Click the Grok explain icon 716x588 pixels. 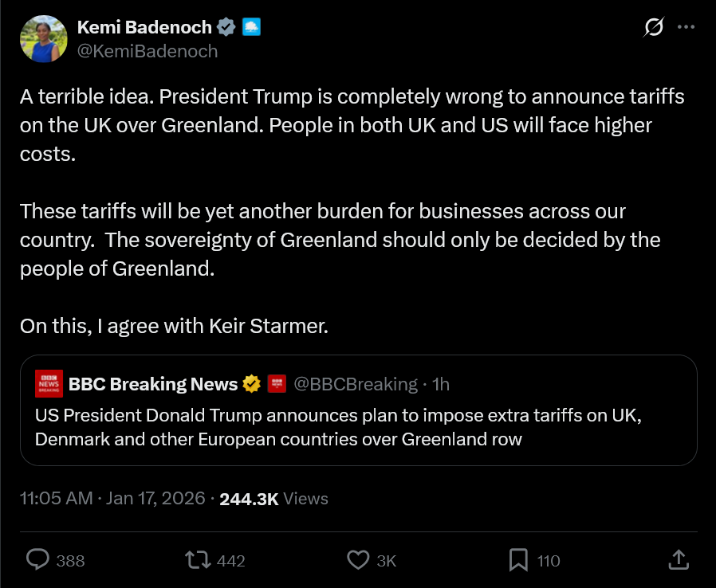653,27
